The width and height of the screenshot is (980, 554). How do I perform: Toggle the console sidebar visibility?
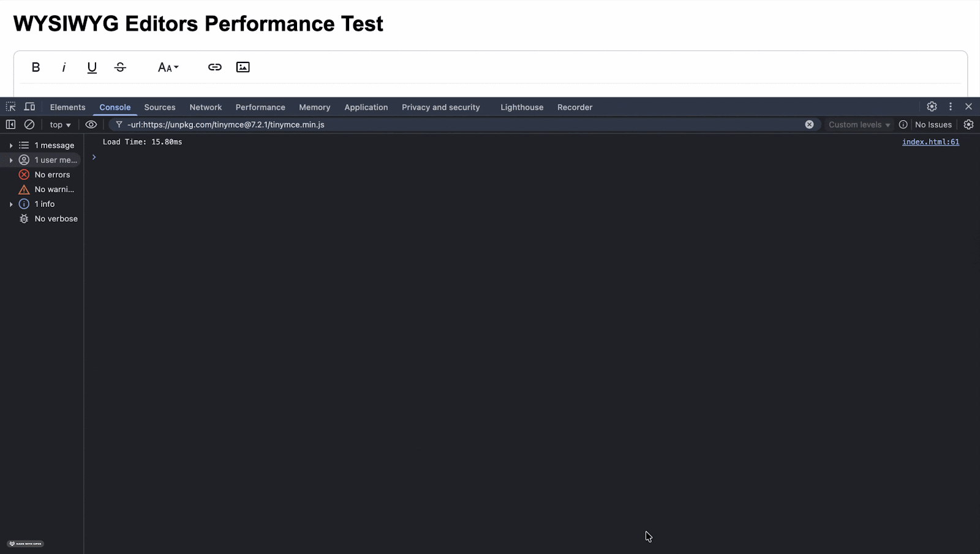tap(10, 124)
